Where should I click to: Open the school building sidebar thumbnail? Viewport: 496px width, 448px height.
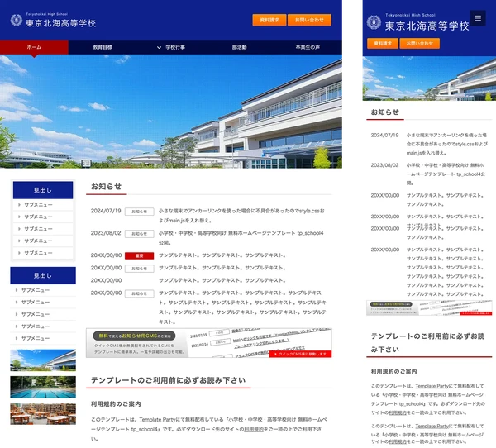coord(43,360)
